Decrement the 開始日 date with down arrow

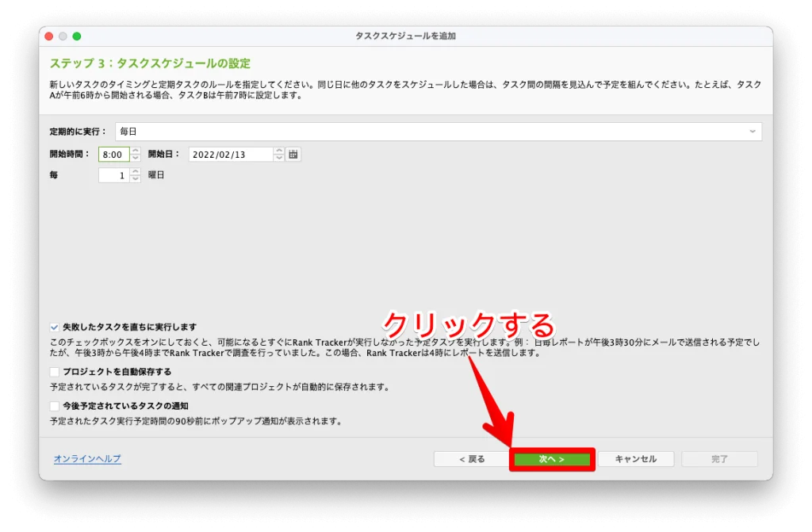(278, 158)
